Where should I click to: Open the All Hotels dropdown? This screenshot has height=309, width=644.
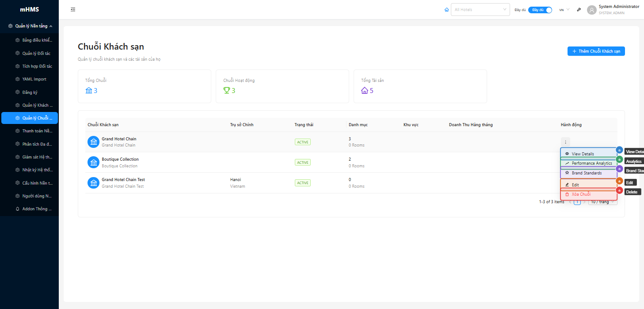[x=480, y=10]
